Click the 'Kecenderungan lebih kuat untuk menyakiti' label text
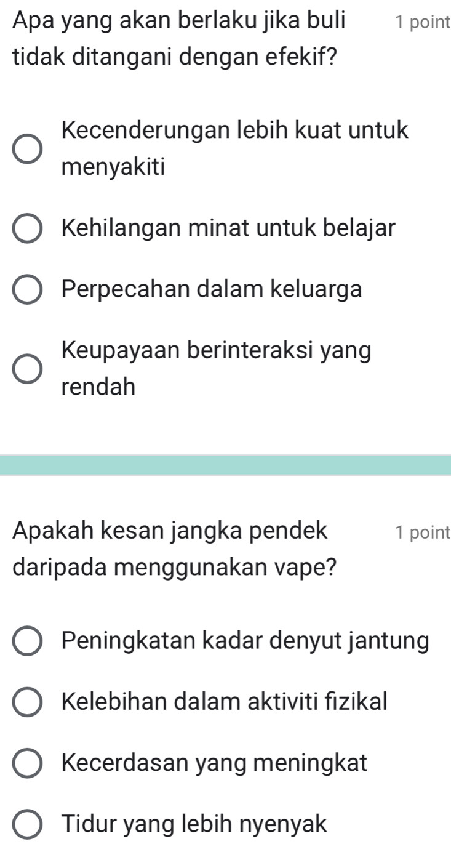The image size is (451, 868). (235, 149)
